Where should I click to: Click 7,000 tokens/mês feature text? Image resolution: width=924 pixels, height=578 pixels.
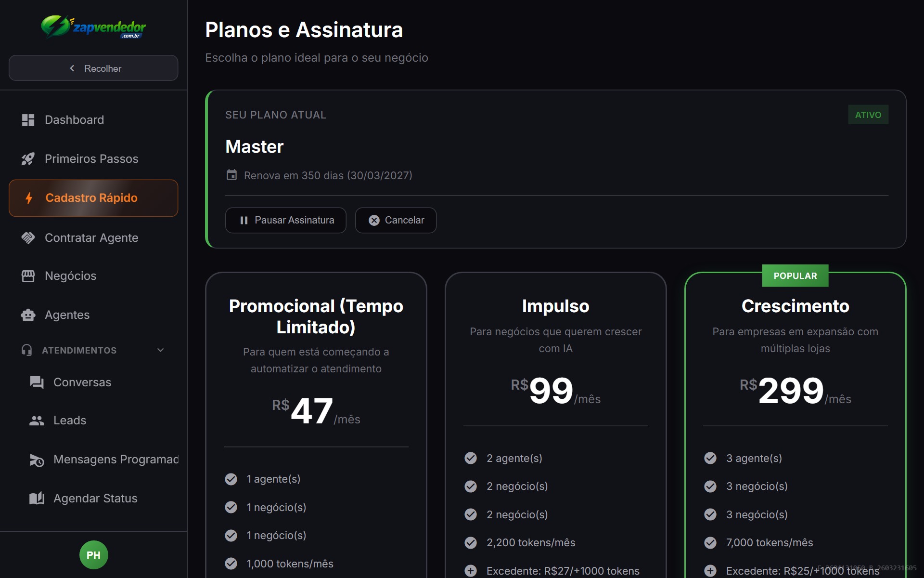[770, 543]
